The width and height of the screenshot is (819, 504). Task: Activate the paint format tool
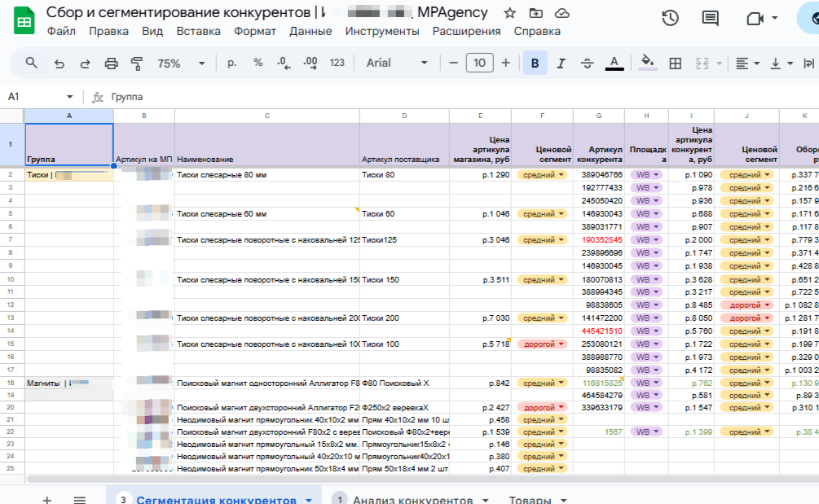[137, 64]
